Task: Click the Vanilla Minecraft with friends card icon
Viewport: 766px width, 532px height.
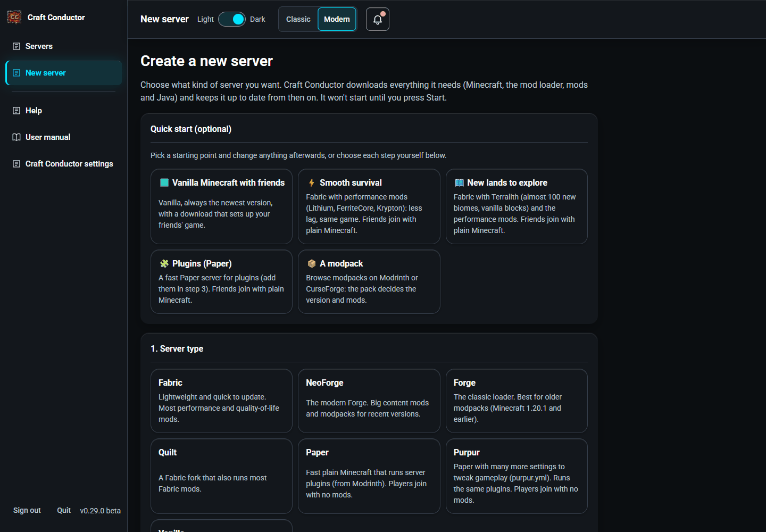Action: (x=164, y=182)
